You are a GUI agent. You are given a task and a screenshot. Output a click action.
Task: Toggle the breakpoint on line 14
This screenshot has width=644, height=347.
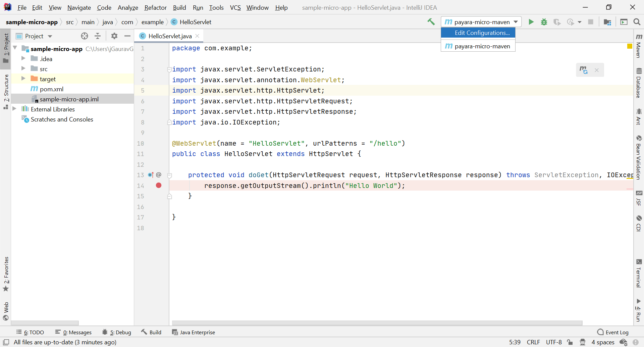158,185
